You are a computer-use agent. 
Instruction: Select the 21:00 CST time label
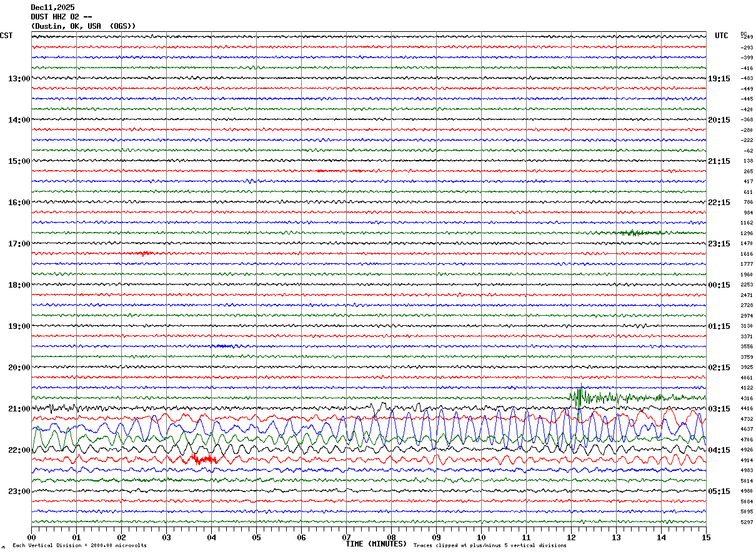click(19, 409)
